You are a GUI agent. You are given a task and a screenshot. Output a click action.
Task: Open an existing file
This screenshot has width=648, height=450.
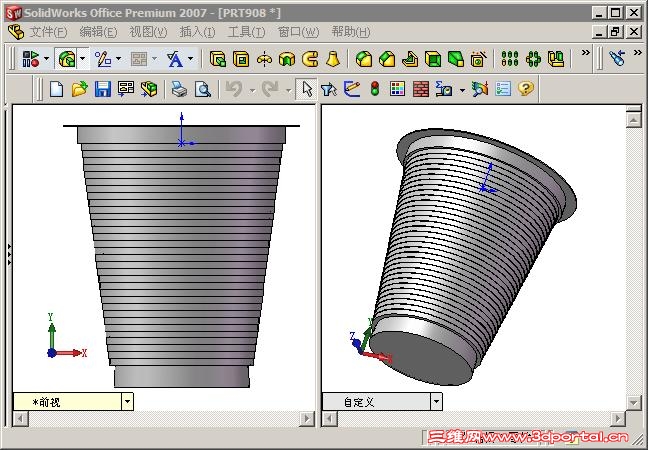(x=79, y=89)
